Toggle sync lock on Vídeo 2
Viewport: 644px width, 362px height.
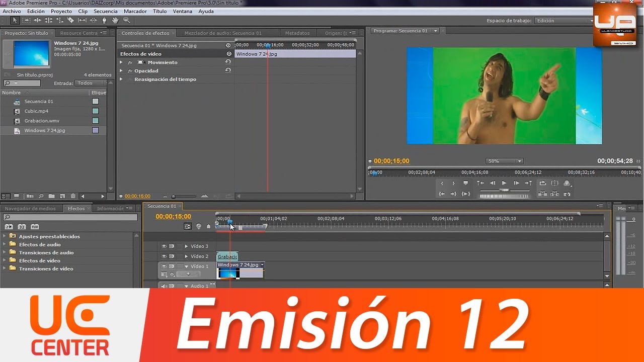tap(172, 256)
